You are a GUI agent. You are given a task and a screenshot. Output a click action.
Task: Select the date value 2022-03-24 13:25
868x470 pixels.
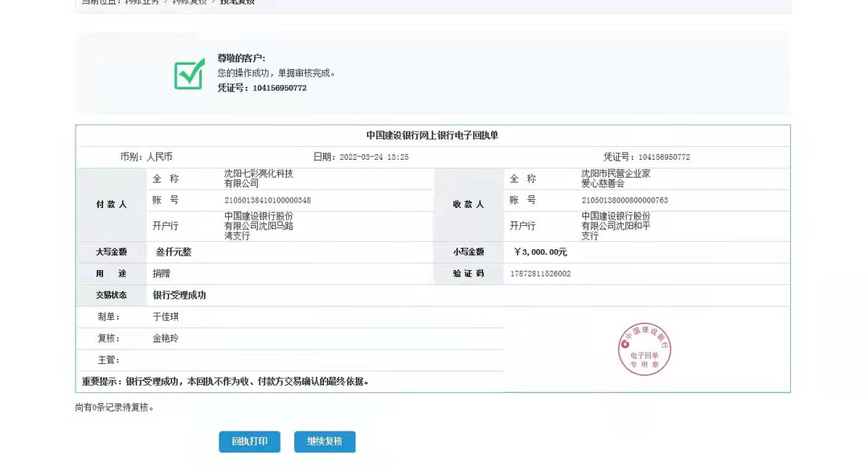(x=374, y=157)
